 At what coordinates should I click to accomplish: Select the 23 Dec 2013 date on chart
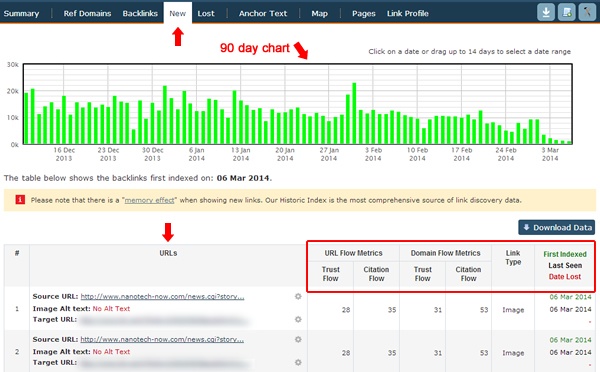coord(108,154)
